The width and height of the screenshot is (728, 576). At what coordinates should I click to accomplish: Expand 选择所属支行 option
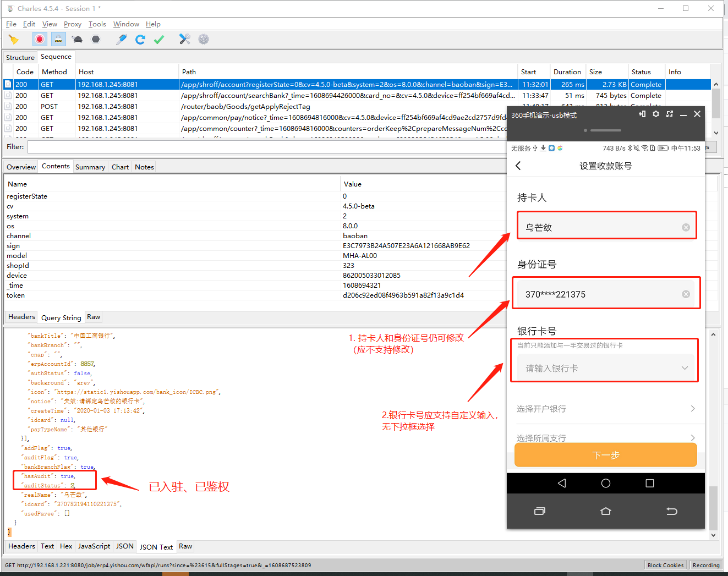click(605, 438)
